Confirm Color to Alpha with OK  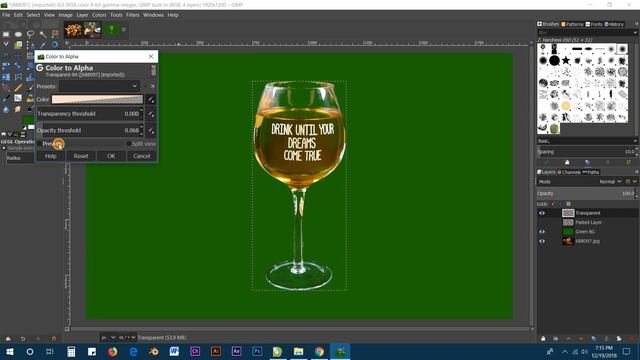(111, 156)
